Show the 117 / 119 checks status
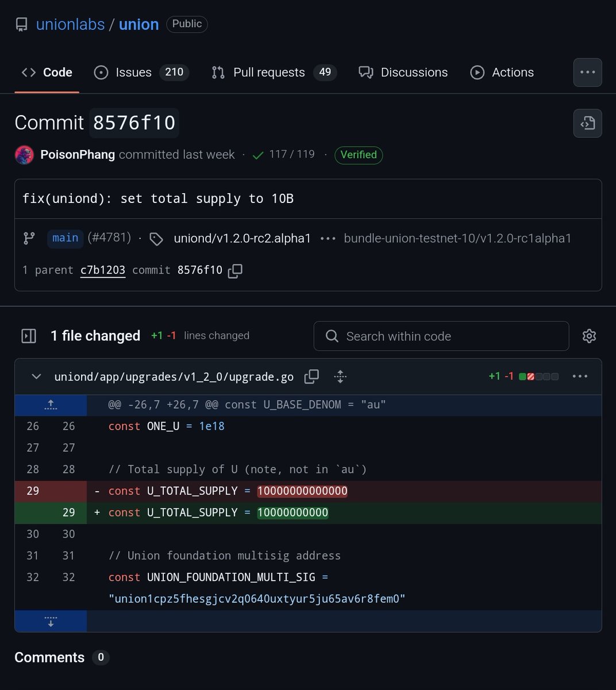The height and width of the screenshot is (690, 616). pos(284,155)
